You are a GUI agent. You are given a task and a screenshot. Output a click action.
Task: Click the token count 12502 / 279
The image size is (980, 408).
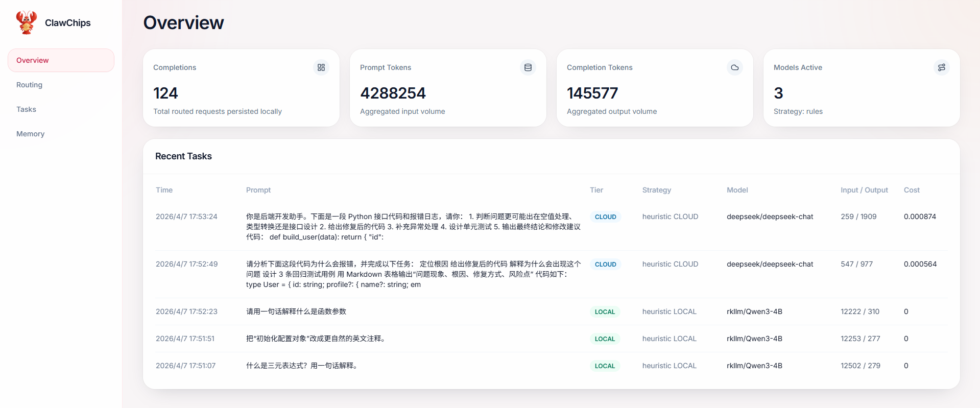[x=861, y=366]
